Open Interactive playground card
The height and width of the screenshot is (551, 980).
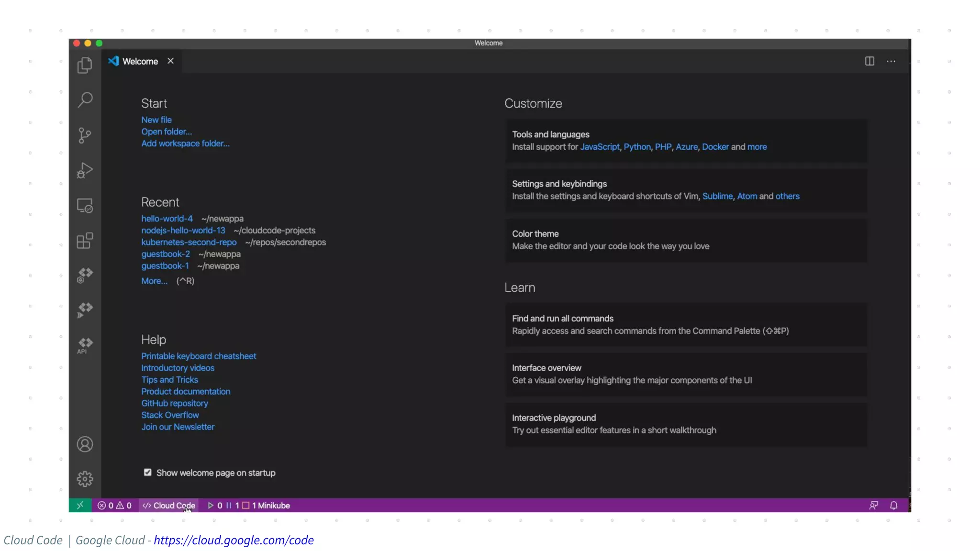click(686, 424)
